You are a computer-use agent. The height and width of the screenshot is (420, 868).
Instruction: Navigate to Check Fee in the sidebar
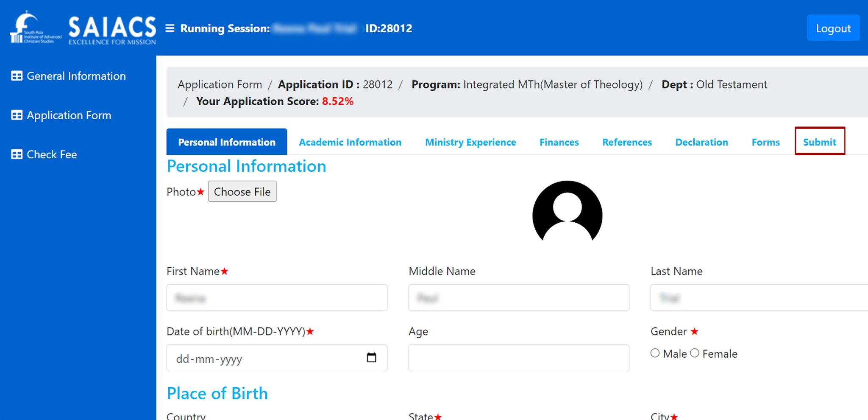click(x=51, y=154)
